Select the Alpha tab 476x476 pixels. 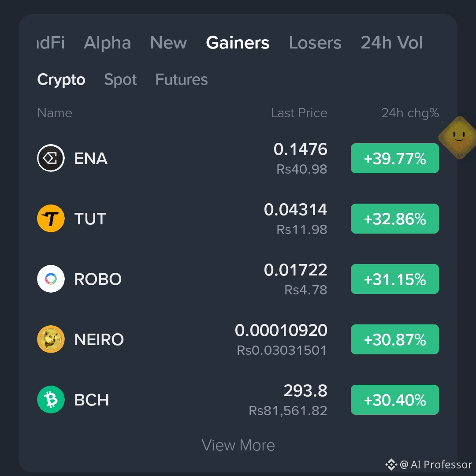[x=107, y=42]
